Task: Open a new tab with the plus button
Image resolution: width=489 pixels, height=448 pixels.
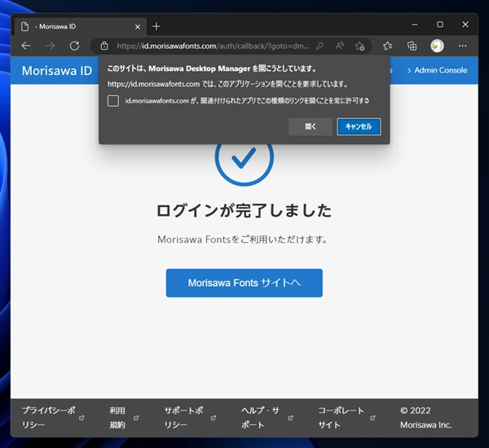Action: point(156,27)
